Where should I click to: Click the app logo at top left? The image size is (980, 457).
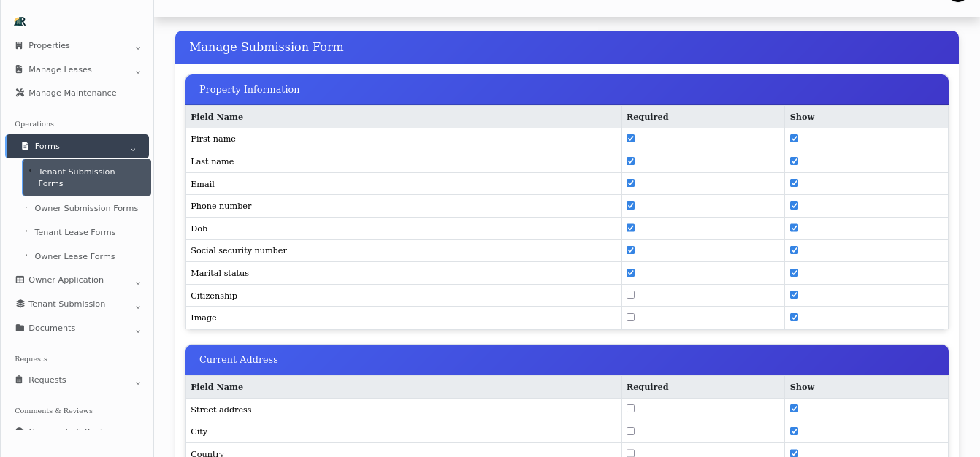(19, 21)
